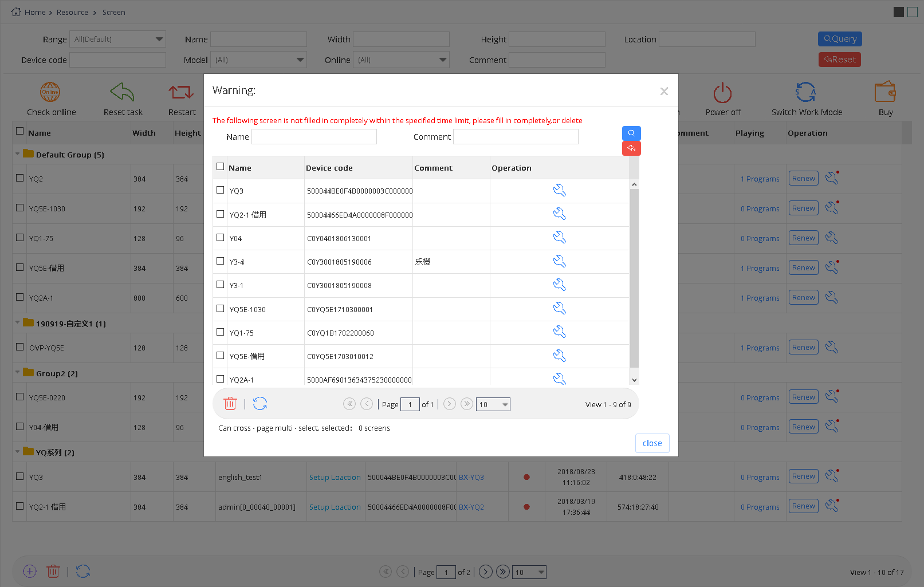Click the Page number field in dialog
This screenshot has width=924, height=587.
[x=410, y=404]
